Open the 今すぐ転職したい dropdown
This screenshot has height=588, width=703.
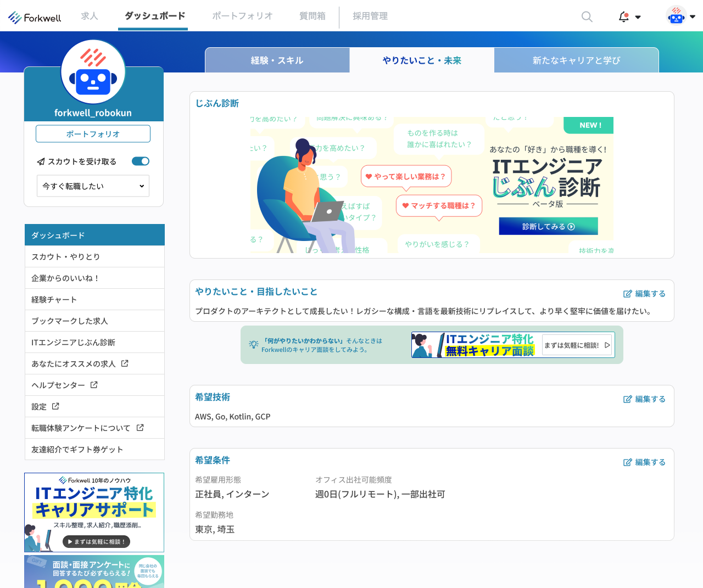(93, 186)
